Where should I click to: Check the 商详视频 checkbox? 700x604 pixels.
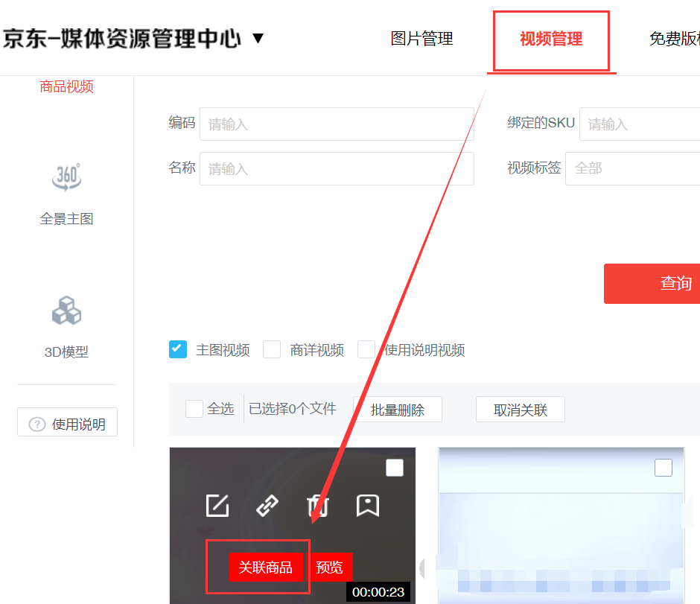pyautogui.click(x=272, y=349)
